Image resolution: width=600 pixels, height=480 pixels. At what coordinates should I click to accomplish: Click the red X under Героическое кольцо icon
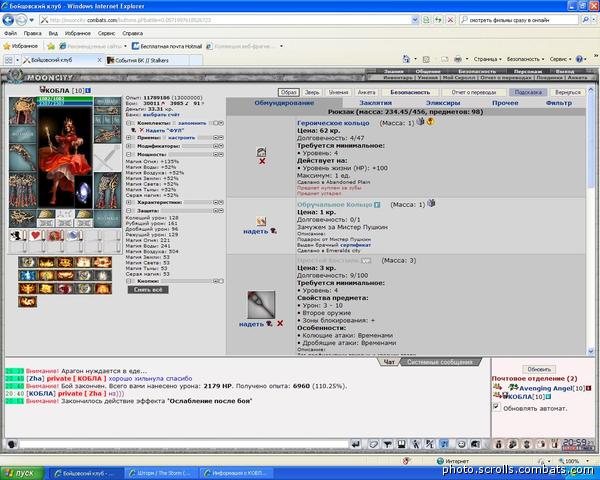pyautogui.click(x=262, y=162)
